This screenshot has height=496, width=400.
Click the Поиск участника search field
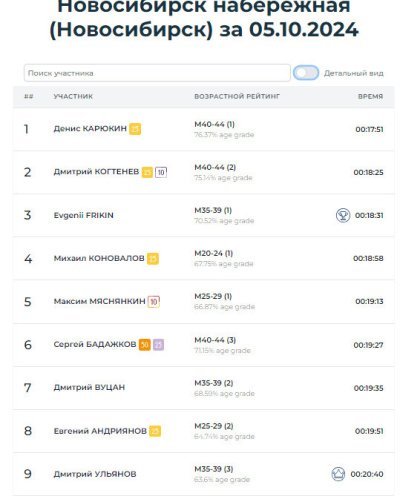tap(157, 73)
